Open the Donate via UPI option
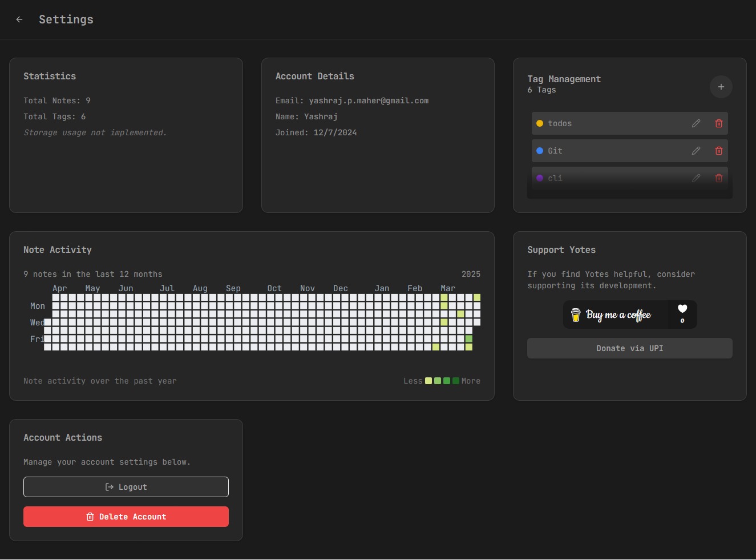This screenshot has height=560, width=756. pos(630,348)
